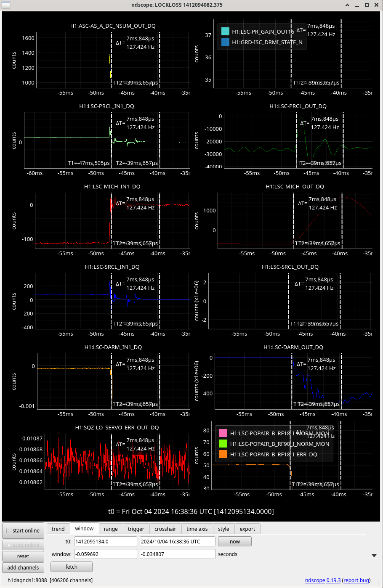The width and height of the screenshot is (383, 588).
Task: Select the window tab
Action: (84, 528)
